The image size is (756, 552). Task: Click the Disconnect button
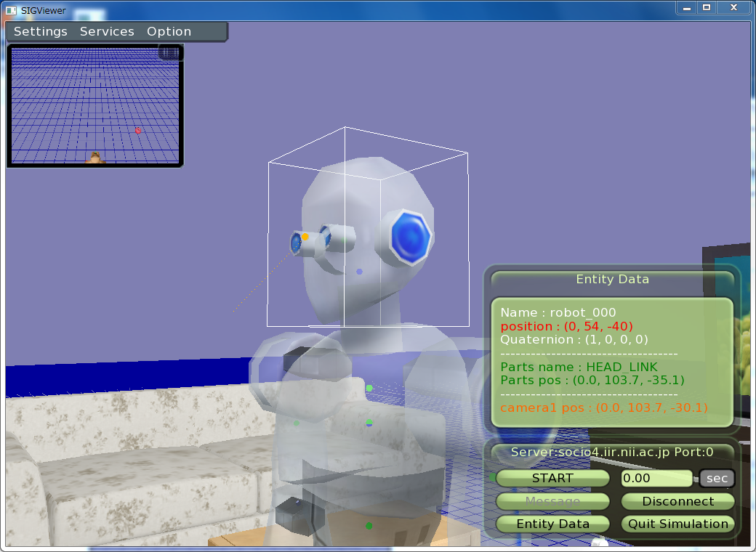point(677,501)
